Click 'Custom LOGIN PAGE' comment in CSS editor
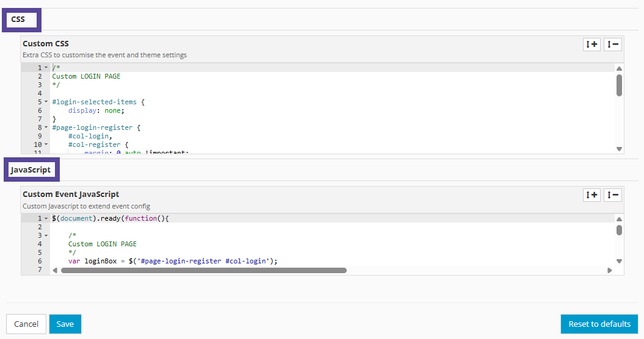The width and height of the screenshot is (644, 339). pyautogui.click(x=86, y=76)
